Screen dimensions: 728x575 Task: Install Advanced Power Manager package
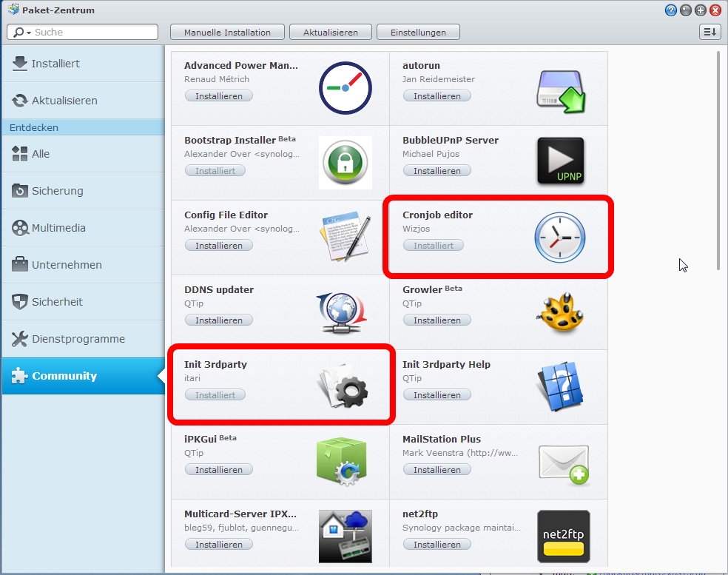(x=219, y=95)
